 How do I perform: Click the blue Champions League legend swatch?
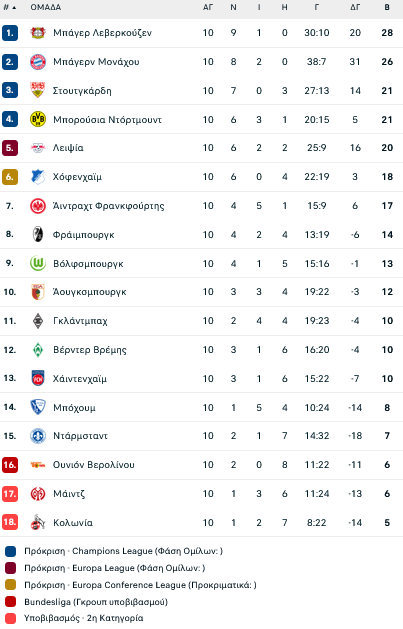click(10, 551)
